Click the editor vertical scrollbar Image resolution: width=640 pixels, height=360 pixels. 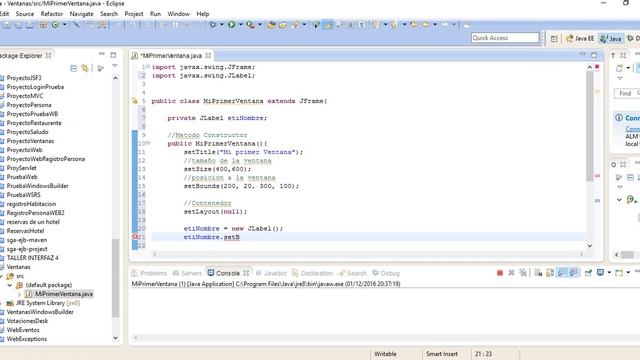point(589,127)
